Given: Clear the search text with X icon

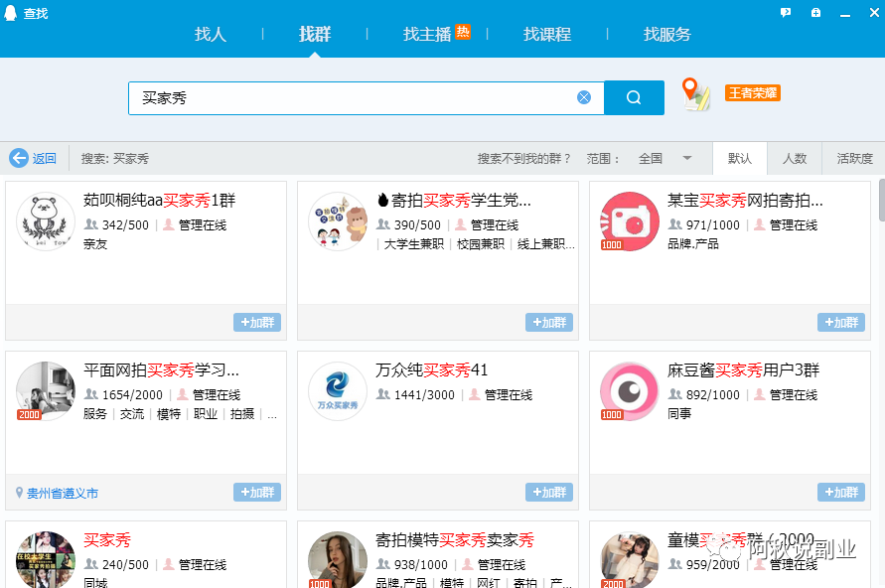Looking at the screenshot, I should pos(584,97).
